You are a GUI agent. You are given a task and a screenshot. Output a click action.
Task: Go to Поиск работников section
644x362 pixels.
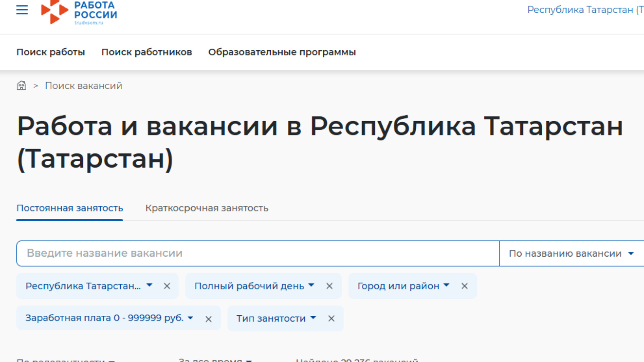[x=147, y=52]
